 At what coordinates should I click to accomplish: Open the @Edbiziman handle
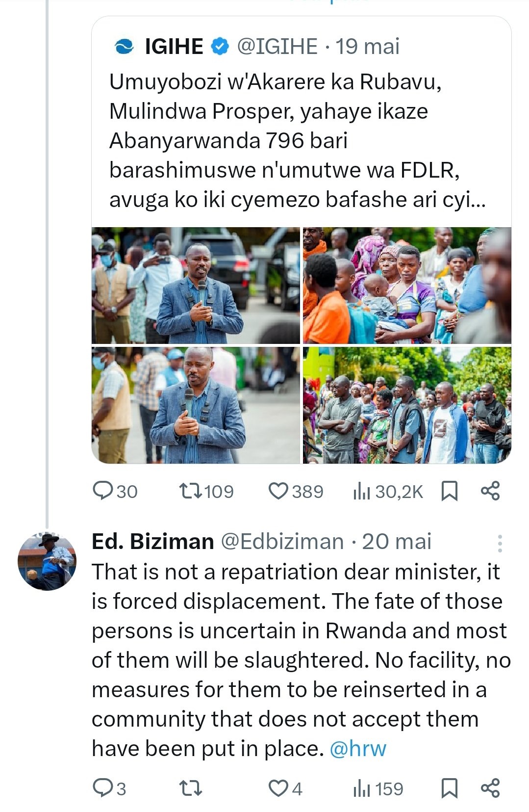282,542
